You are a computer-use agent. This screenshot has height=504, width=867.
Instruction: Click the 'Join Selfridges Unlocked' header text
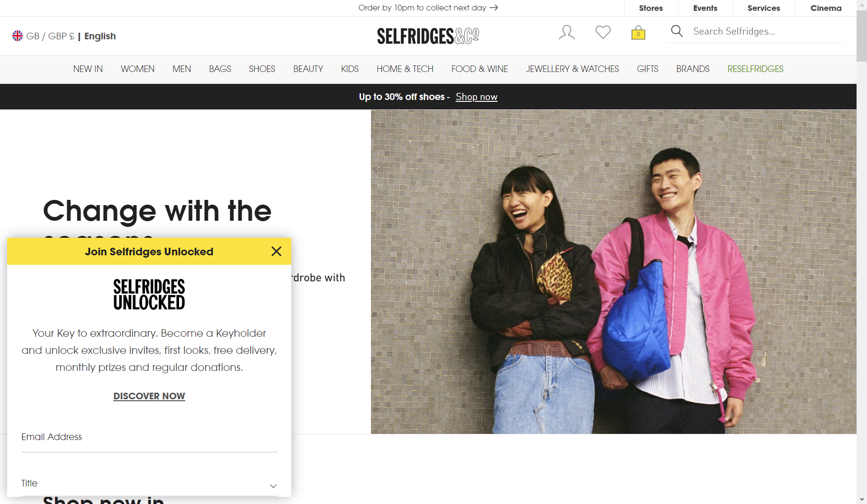(149, 252)
